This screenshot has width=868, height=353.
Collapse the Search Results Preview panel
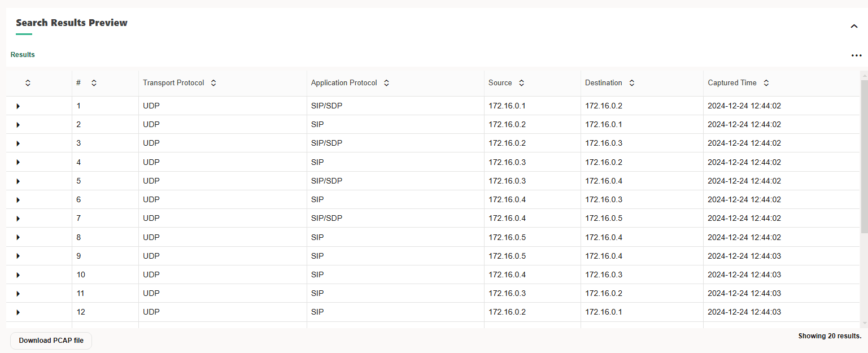(x=854, y=26)
